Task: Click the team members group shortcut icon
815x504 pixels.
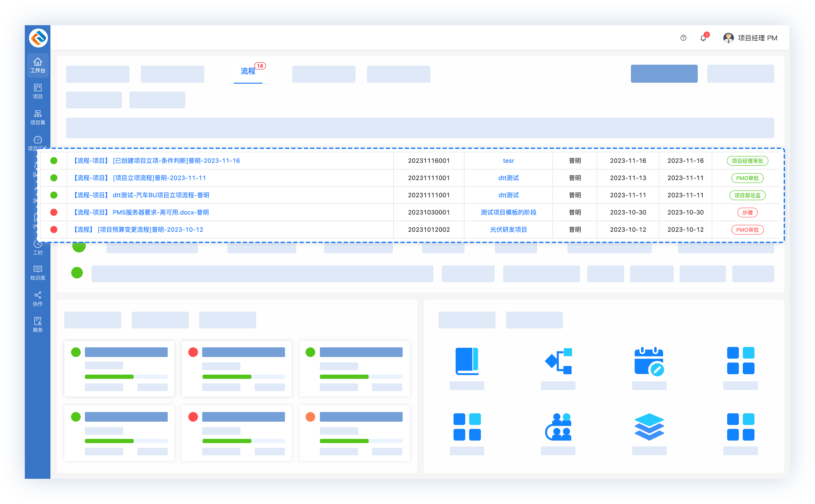Action: (558, 427)
